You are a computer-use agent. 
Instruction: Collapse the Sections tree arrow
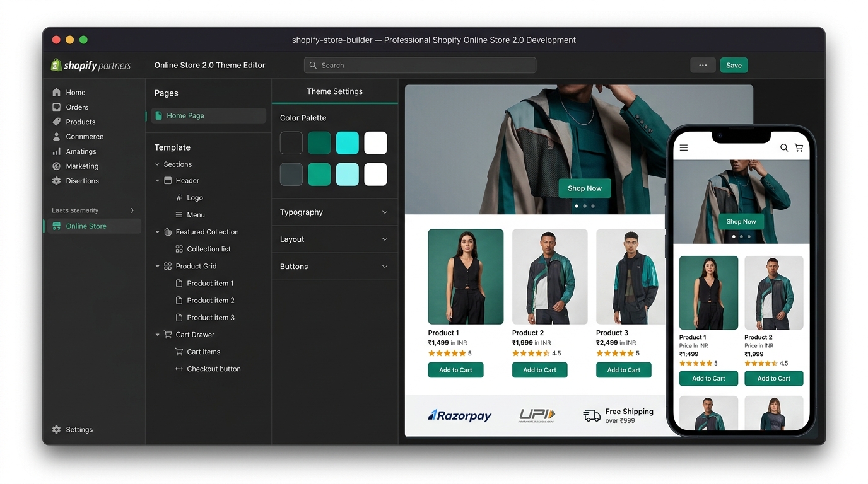[158, 164]
